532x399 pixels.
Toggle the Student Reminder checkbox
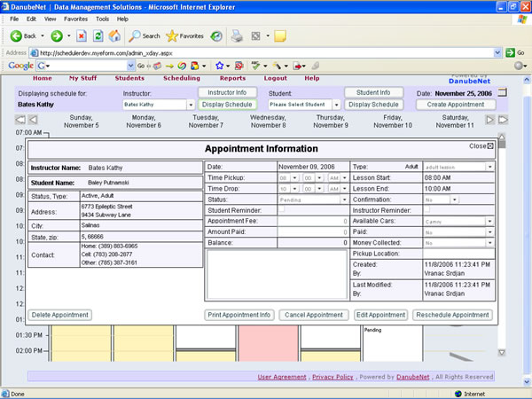[282, 209]
